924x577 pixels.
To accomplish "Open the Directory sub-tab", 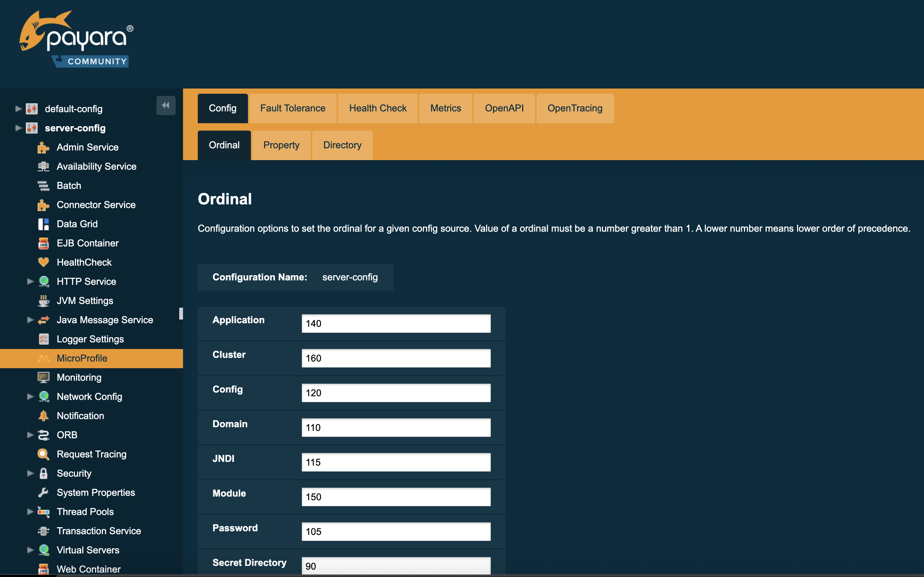I will (342, 145).
